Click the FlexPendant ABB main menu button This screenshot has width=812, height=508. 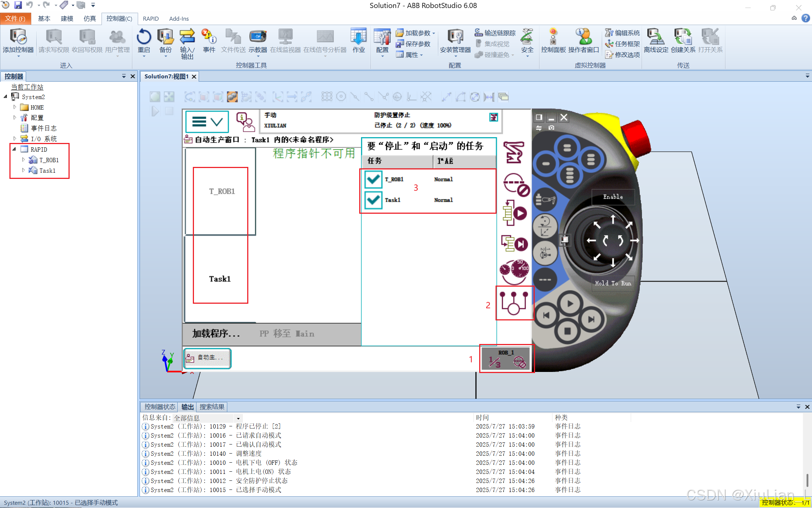207,122
